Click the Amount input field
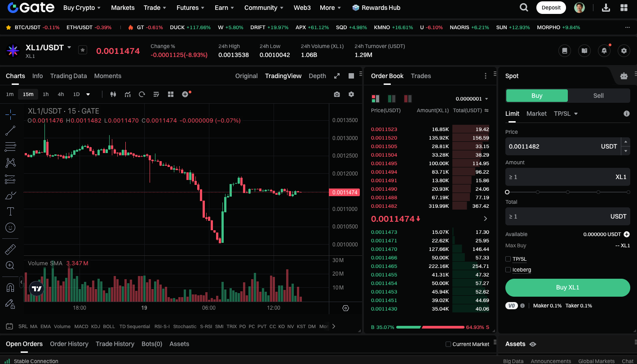637x364 pixels. [568, 177]
